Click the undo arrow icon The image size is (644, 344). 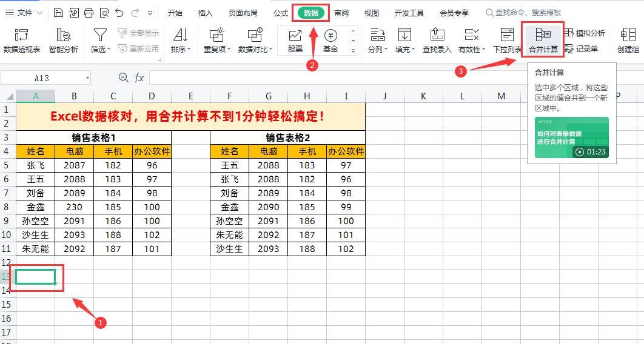click(119, 13)
